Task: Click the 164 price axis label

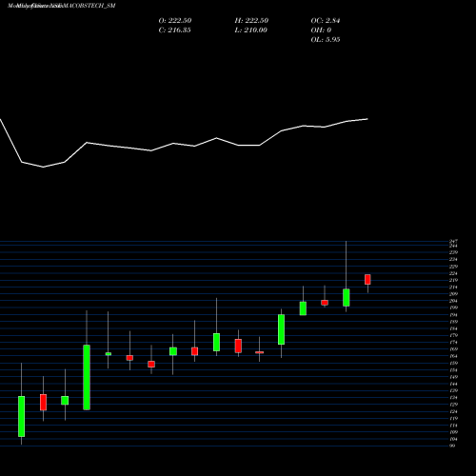Action: pyautogui.click(x=453, y=356)
